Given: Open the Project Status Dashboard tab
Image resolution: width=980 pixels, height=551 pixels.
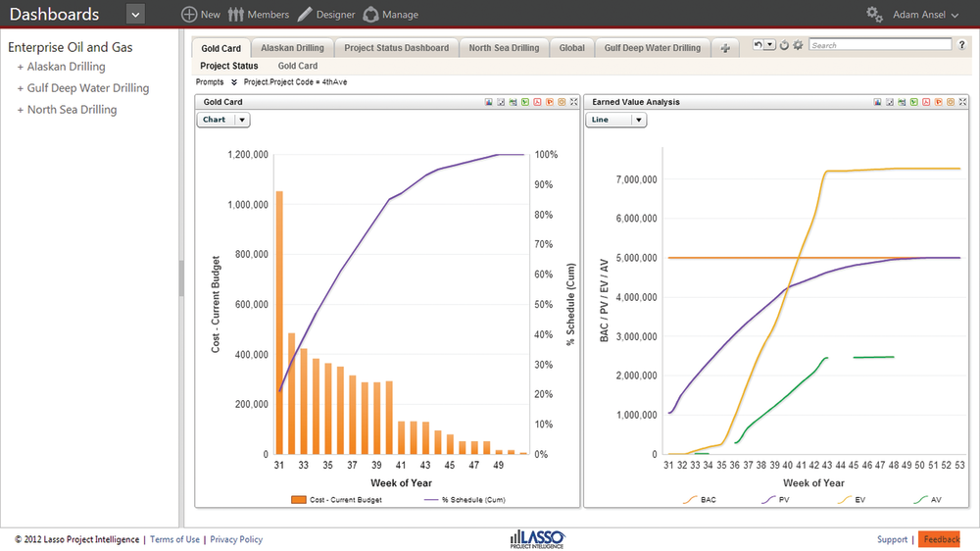Looking at the screenshot, I should tap(396, 47).
